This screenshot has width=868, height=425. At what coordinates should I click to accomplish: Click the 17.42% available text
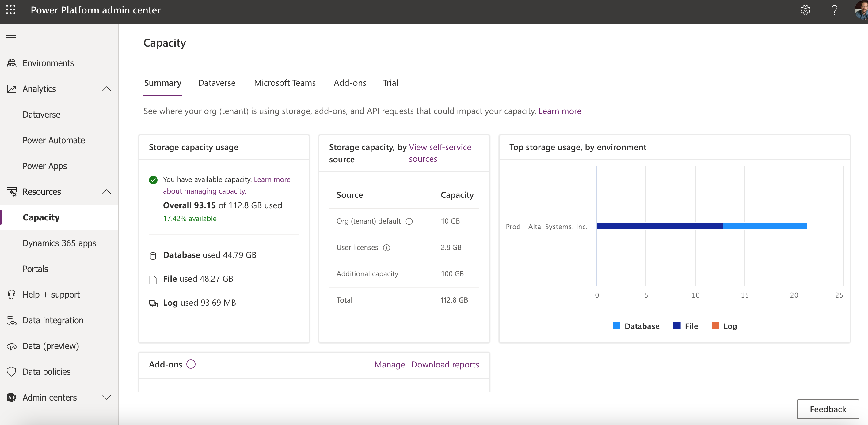[x=190, y=218]
